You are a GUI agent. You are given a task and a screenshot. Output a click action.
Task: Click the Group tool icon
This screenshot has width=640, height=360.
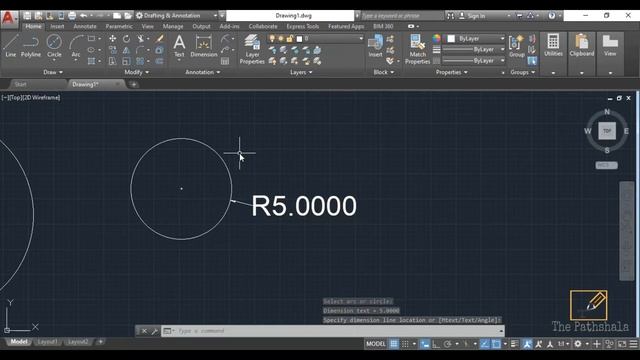coord(516,46)
